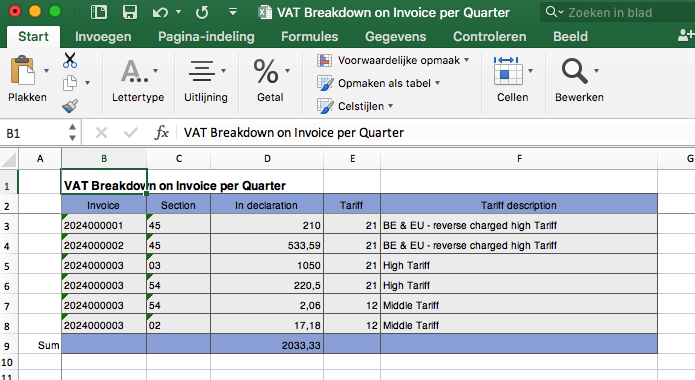The image size is (695, 380).
Task: Switch to the Formules tab
Action: (309, 36)
